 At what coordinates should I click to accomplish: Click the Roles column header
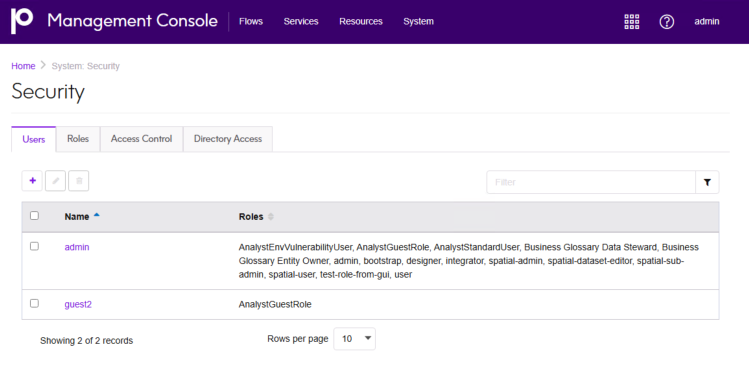point(251,217)
